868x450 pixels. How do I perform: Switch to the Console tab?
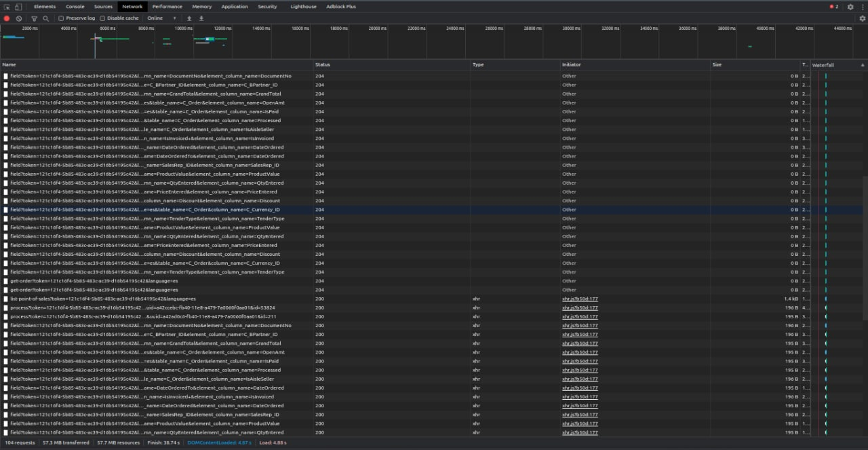coord(75,7)
